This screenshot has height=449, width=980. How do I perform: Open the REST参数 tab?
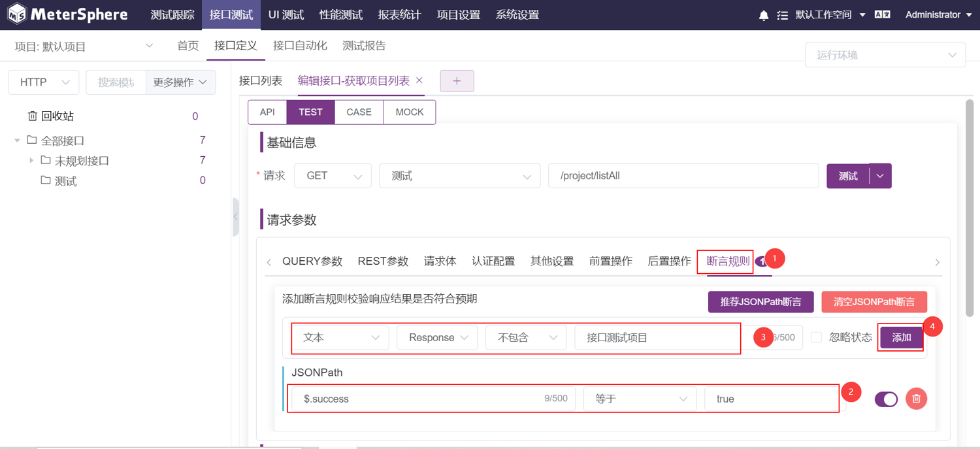click(x=383, y=261)
